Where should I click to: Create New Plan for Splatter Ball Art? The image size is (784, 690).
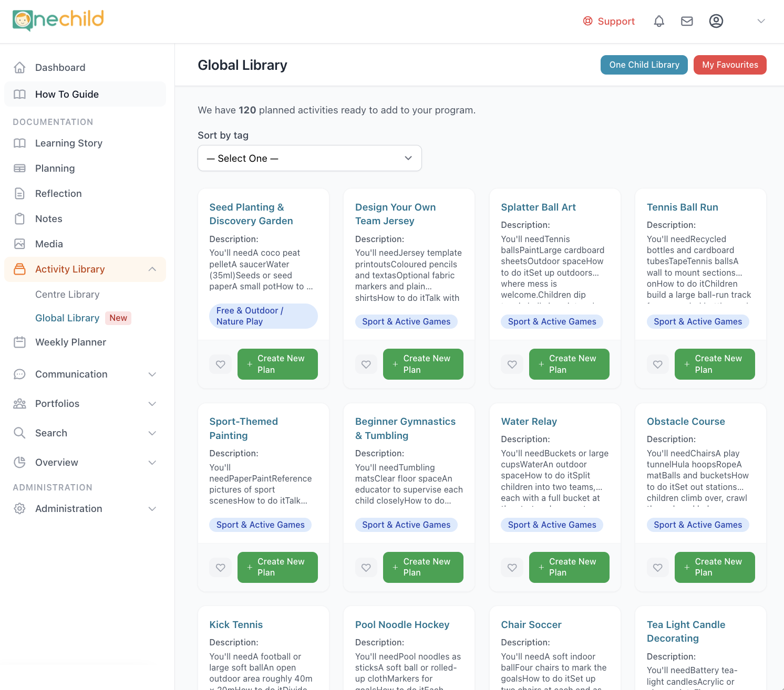(x=569, y=364)
